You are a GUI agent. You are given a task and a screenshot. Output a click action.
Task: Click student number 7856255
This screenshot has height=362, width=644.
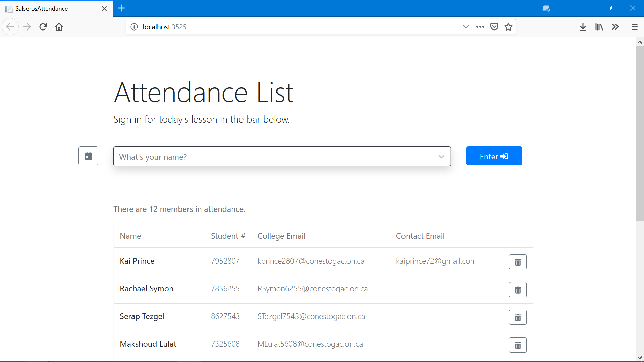[225, 289]
